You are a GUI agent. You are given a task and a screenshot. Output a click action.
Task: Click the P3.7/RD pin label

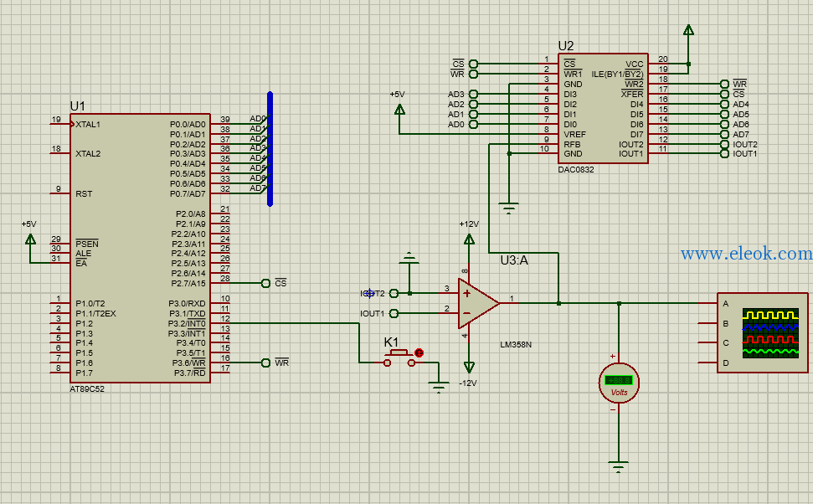pos(190,373)
